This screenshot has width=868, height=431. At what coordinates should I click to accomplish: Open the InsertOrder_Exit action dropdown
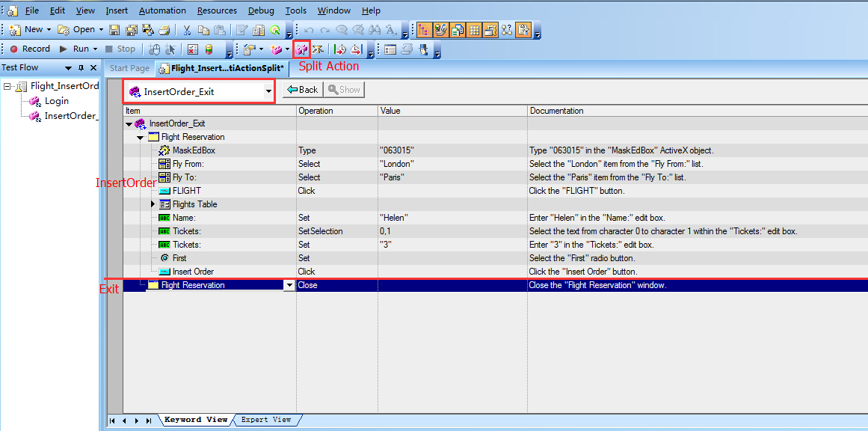click(x=268, y=91)
